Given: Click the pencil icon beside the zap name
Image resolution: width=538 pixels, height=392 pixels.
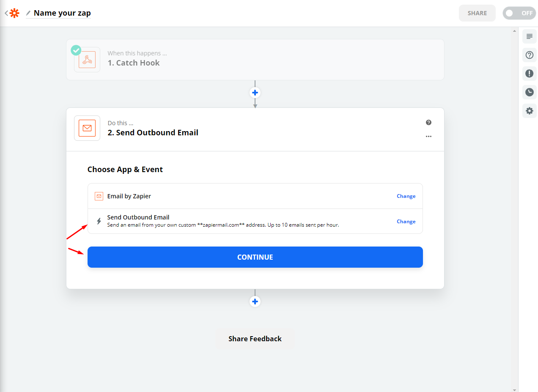Looking at the screenshot, I should click(28, 13).
